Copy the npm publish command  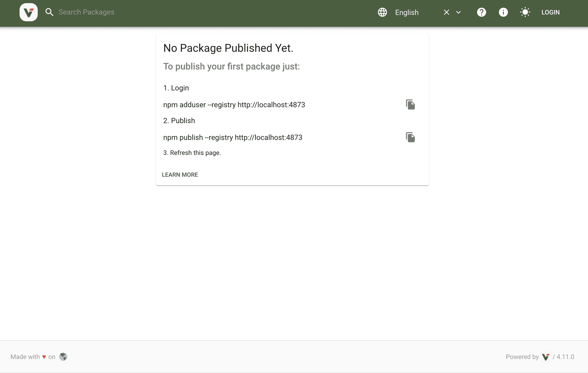[x=410, y=137]
